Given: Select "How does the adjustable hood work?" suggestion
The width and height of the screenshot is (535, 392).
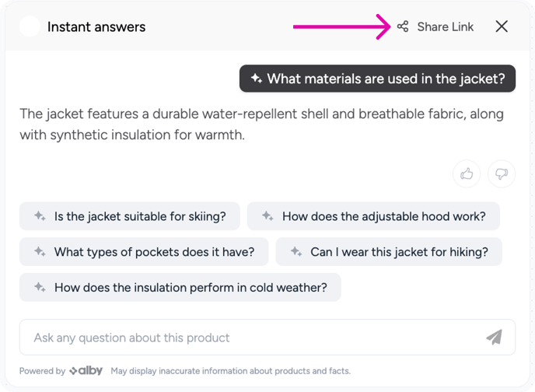Looking at the screenshot, I should click(x=373, y=216).
